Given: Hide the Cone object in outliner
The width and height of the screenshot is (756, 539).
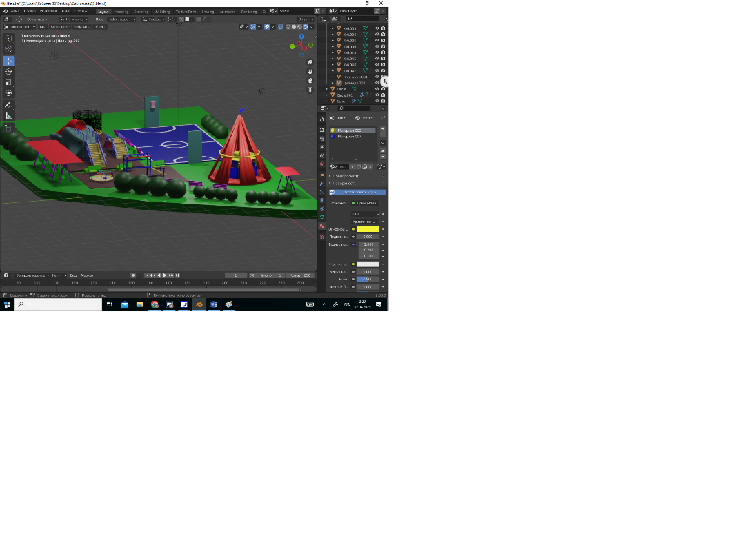Looking at the screenshot, I should [377, 101].
